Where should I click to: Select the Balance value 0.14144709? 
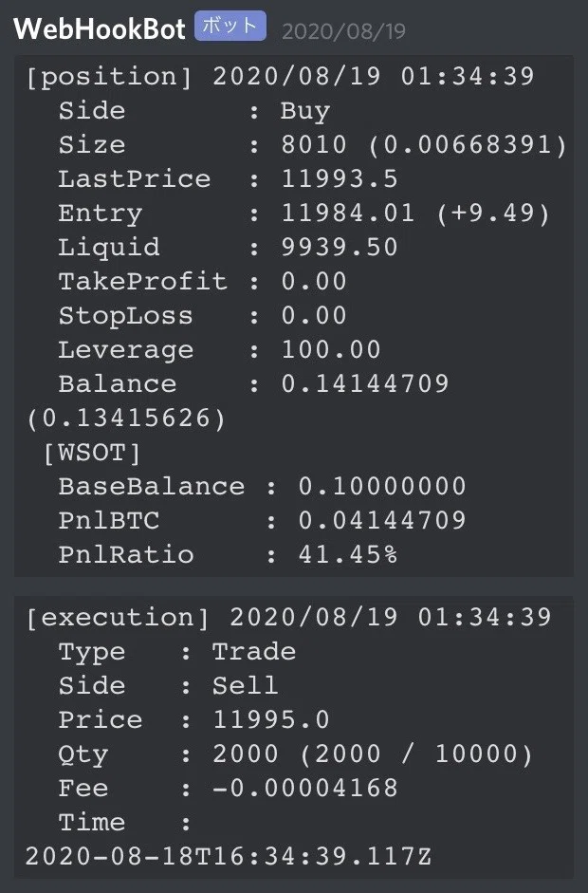[365, 383]
